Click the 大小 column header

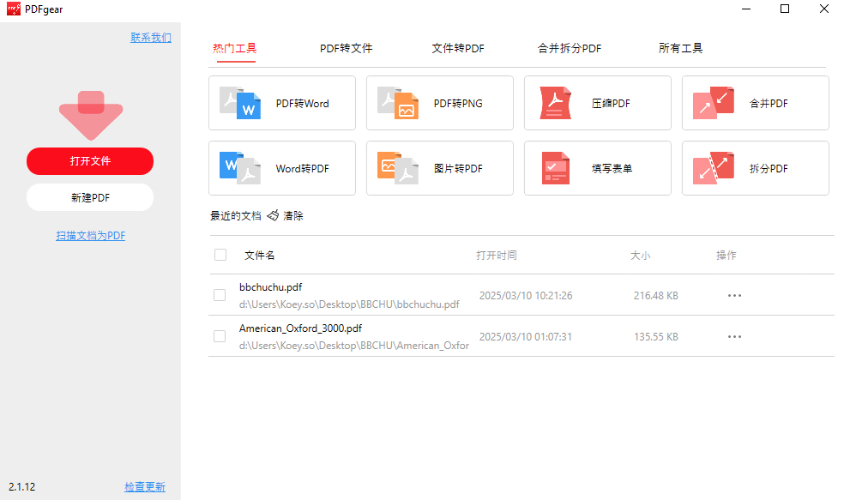pos(640,255)
